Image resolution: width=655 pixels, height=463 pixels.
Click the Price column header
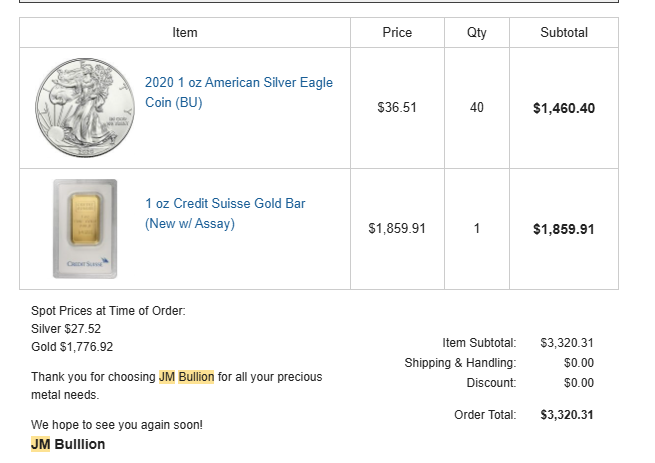point(397,33)
